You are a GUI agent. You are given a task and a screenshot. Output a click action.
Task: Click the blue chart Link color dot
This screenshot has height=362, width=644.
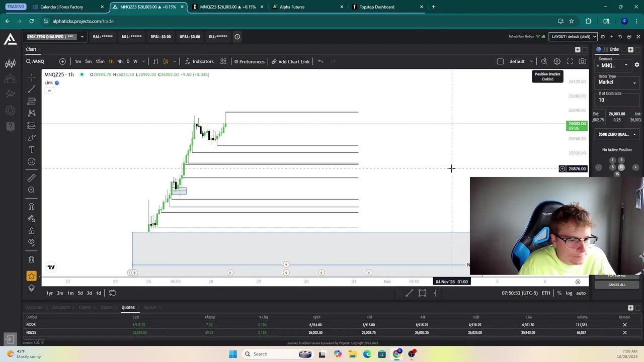57,82
